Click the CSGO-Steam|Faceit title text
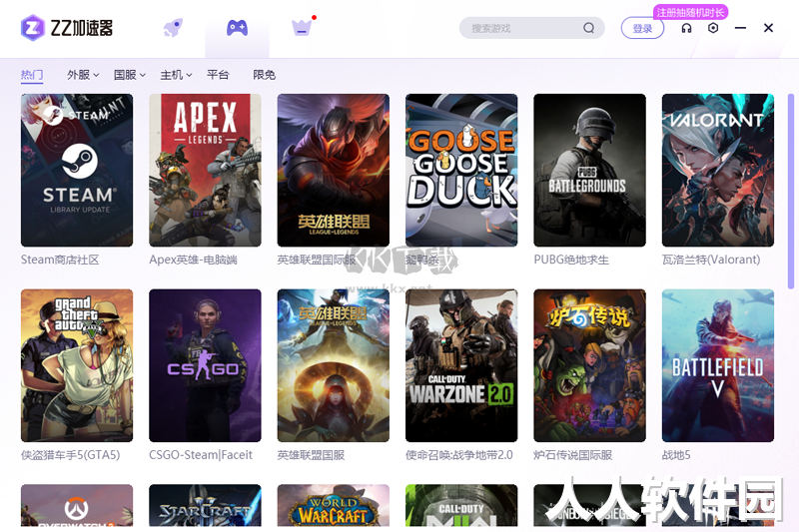 tap(201, 455)
